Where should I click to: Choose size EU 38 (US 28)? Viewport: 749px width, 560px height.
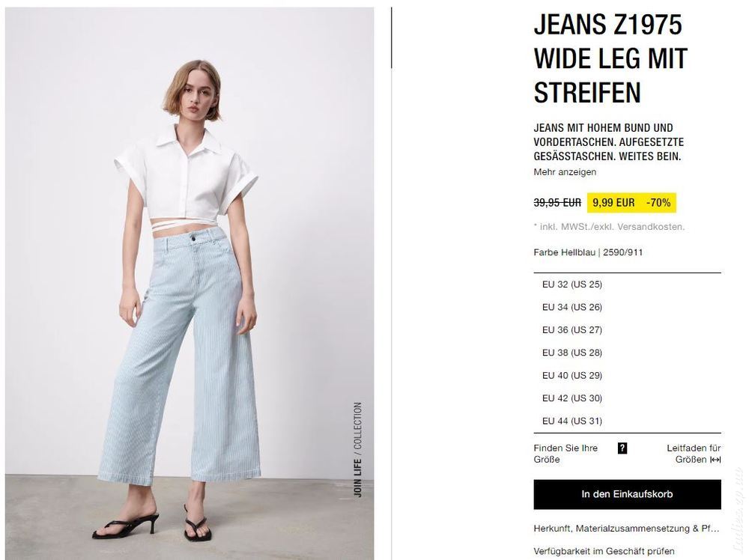coord(627,353)
